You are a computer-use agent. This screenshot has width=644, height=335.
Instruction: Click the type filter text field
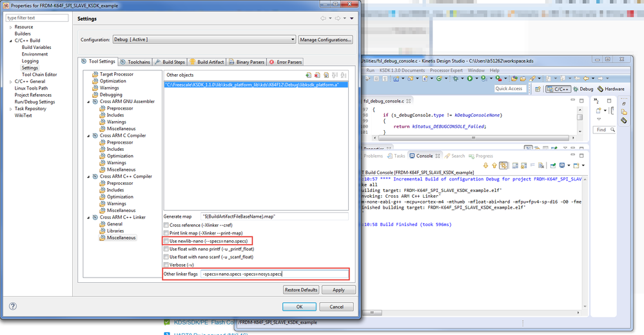point(37,17)
